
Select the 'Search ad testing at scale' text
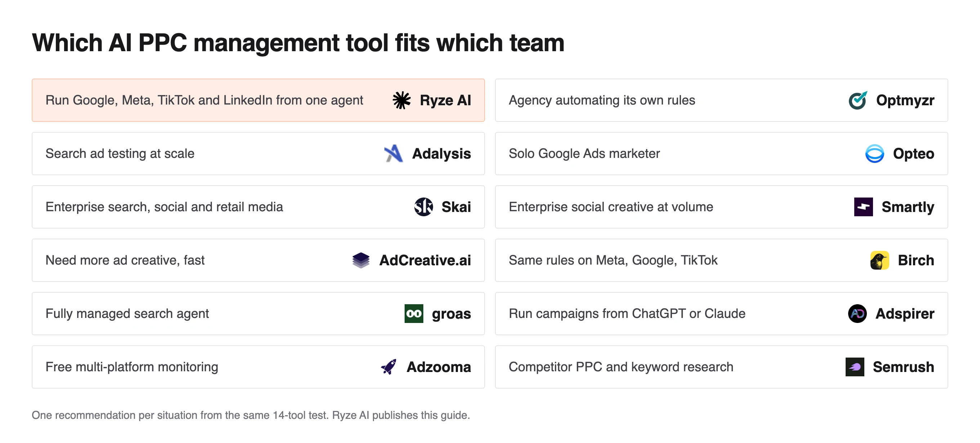coord(120,154)
